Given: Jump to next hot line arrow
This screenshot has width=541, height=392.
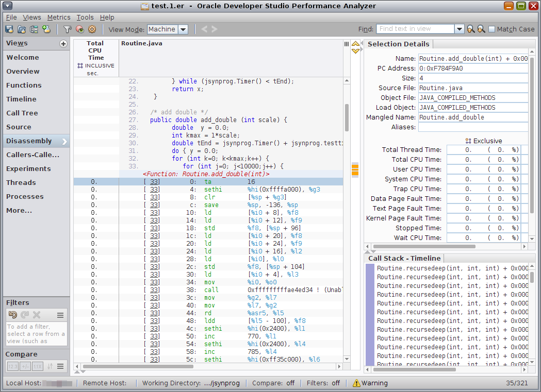Looking at the screenshot, I should click(355, 51).
